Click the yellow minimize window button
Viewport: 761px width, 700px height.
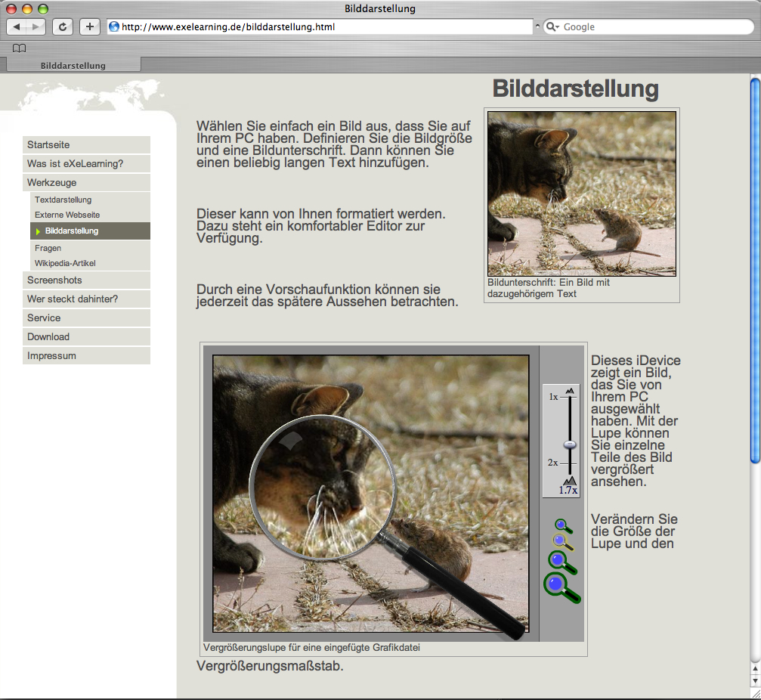27,9
